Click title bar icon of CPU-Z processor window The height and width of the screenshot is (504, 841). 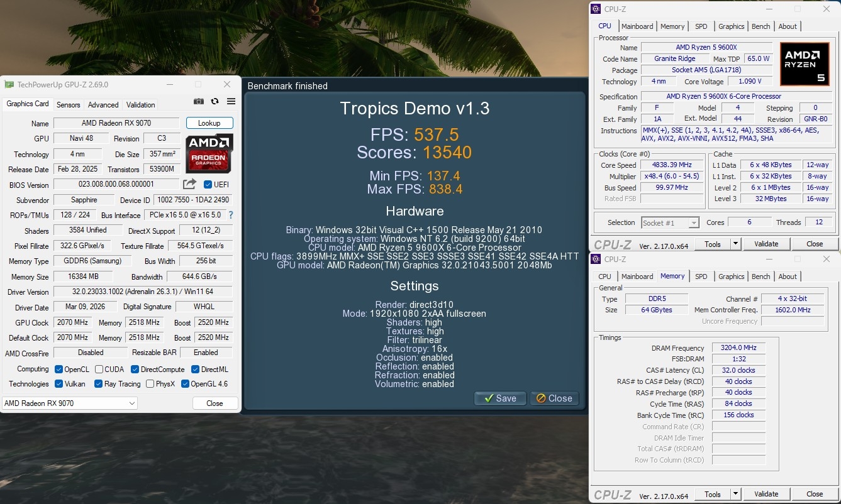pyautogui.click(x=596, y=9)
